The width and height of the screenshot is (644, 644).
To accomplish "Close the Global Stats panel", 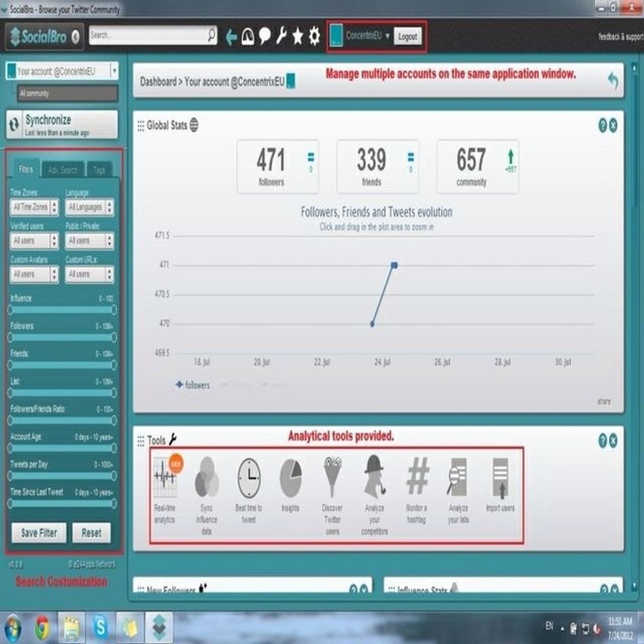I will pyautogui.click(x=613, y=126).
